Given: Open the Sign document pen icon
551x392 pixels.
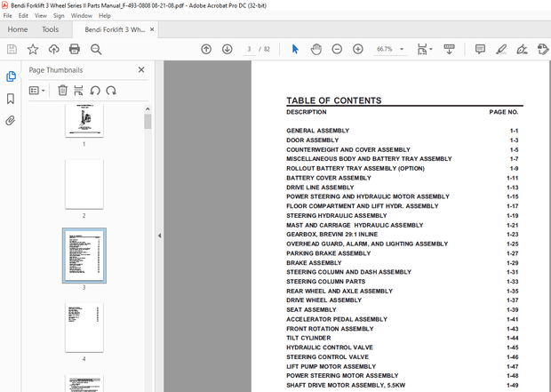Looking at the screenshot, I should [x=523, y=49].
